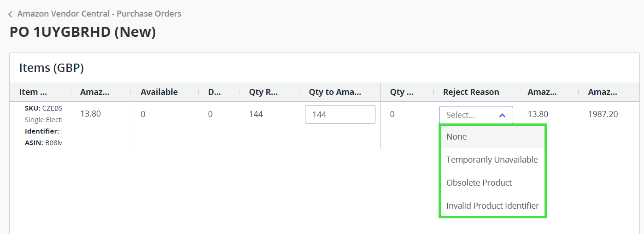
Task: Click the ASIN value in the item cell
Action: tap(53, 143)
